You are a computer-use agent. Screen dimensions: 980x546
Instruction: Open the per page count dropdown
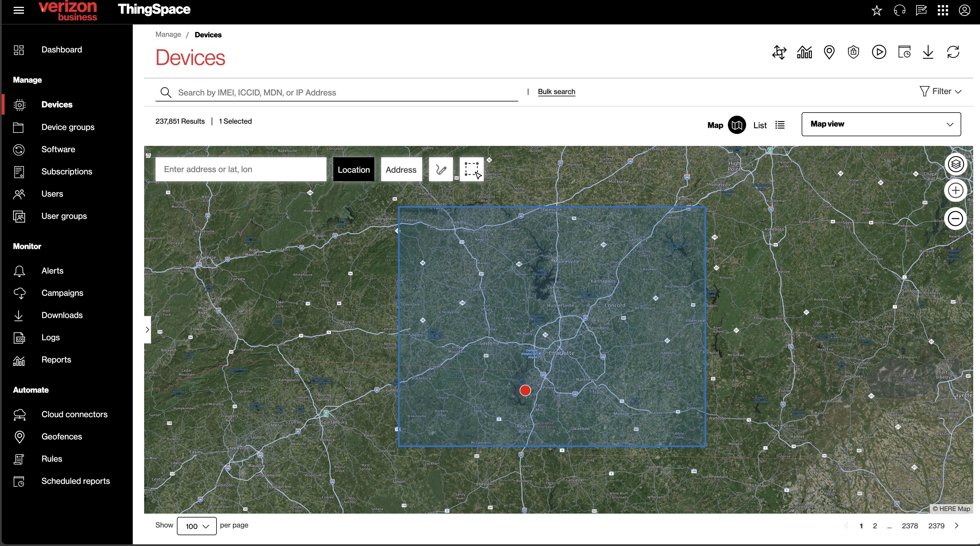197,526
